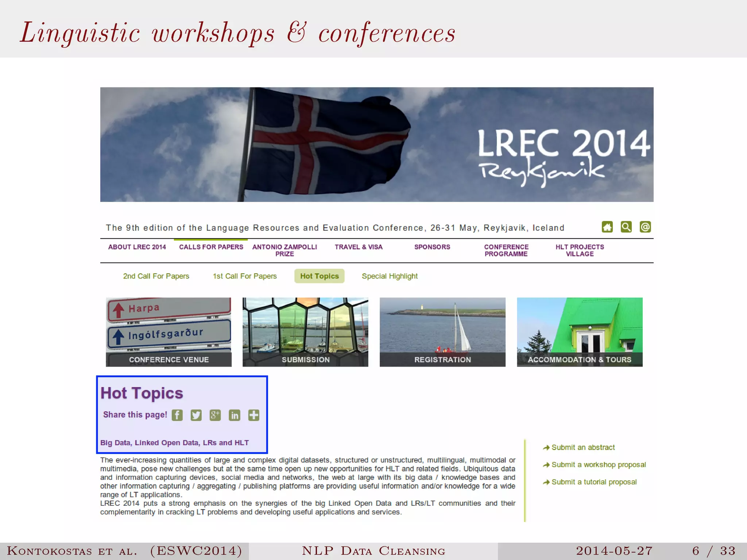Open the HLT Projects Village menu
This screenshot has height=560, width=747.
[580, 250]
